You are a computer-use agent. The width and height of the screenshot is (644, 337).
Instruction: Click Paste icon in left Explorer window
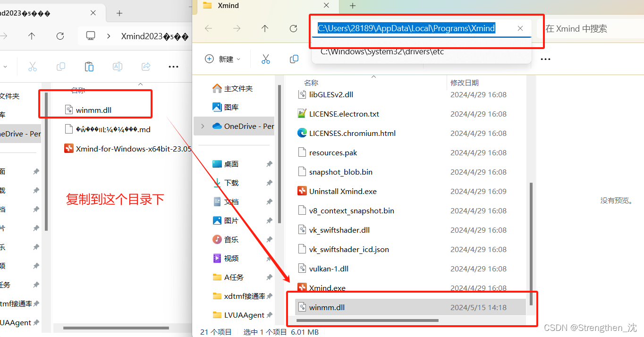89,67
